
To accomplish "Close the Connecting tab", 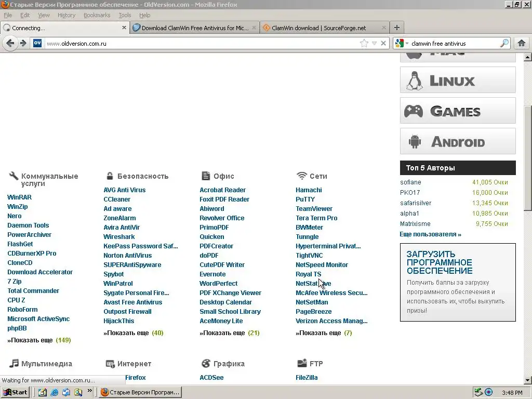I will click(124, 28).
